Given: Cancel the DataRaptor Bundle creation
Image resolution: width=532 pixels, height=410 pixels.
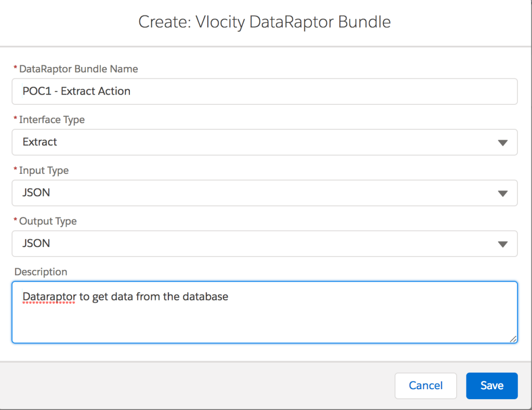Looking at the screenshot, I should pyautogui.click(x=425, y=386).
